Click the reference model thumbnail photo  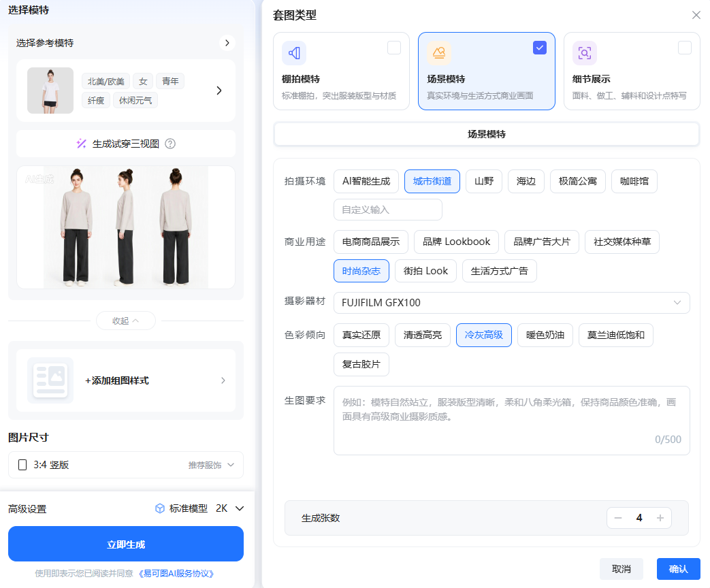(x=50, y=91)
